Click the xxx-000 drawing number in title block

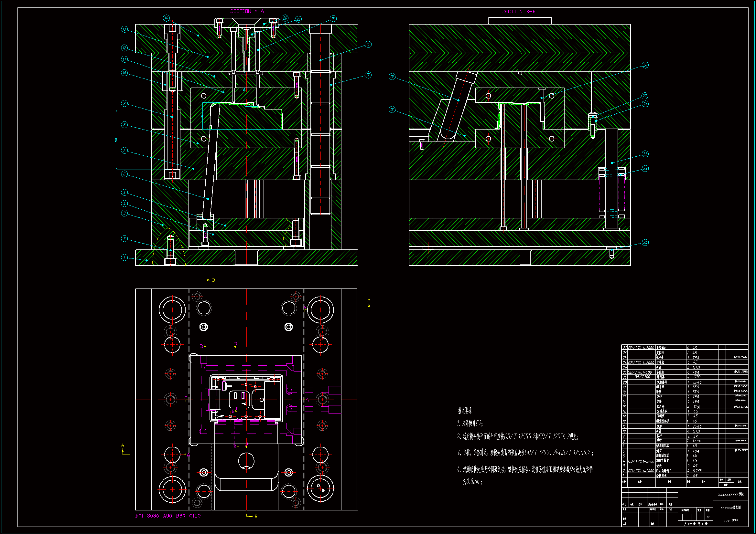coord(730,521)
